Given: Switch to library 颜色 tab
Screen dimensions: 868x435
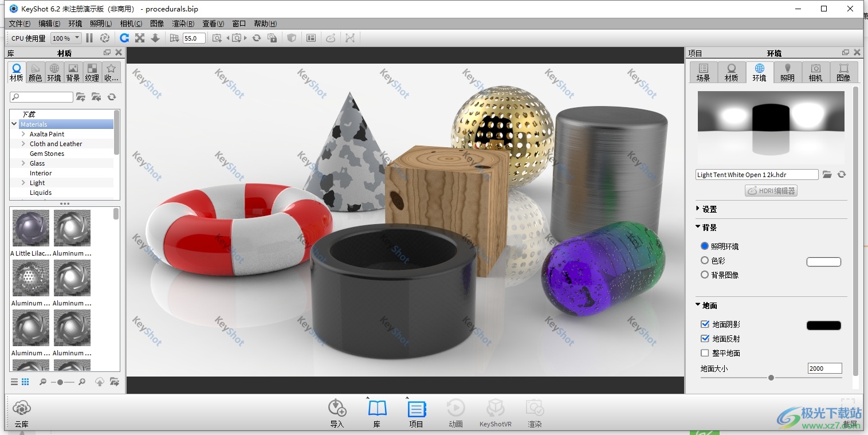Looking at the screenshot, I should coord(36,73).
